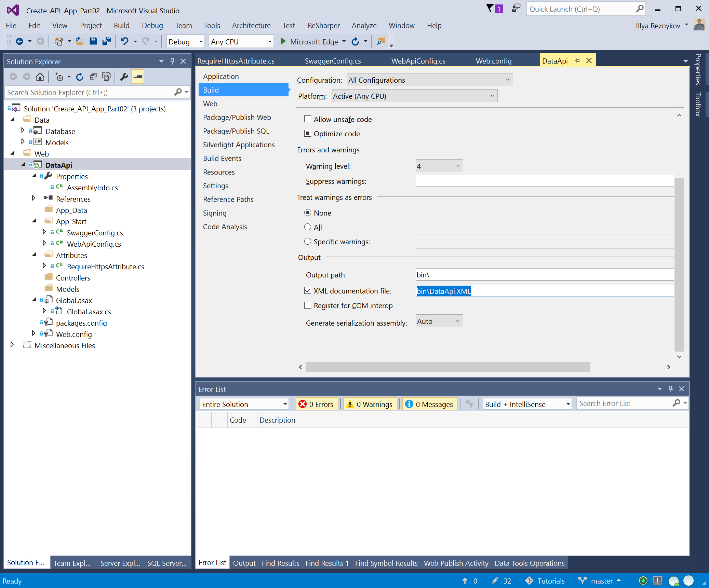709x588 pixels.
Task: Open the Warning level dropdown
Action: 439,166
